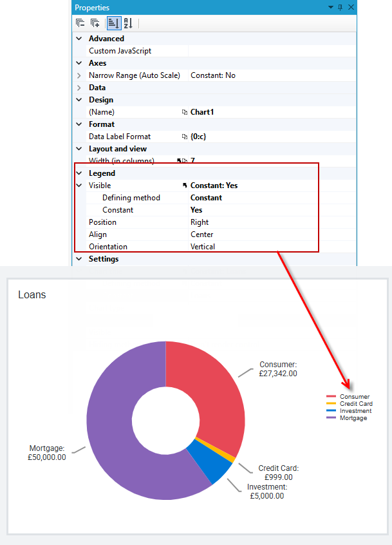Collapse the Settings category

coord(79,259)
